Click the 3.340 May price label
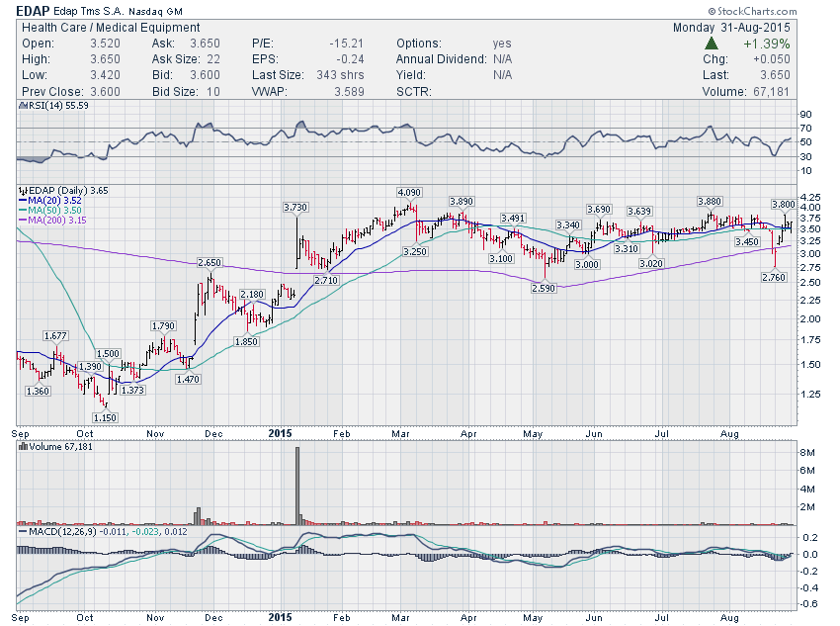The height and width of the screenshot is (626, 840). (x=568, y=225)
